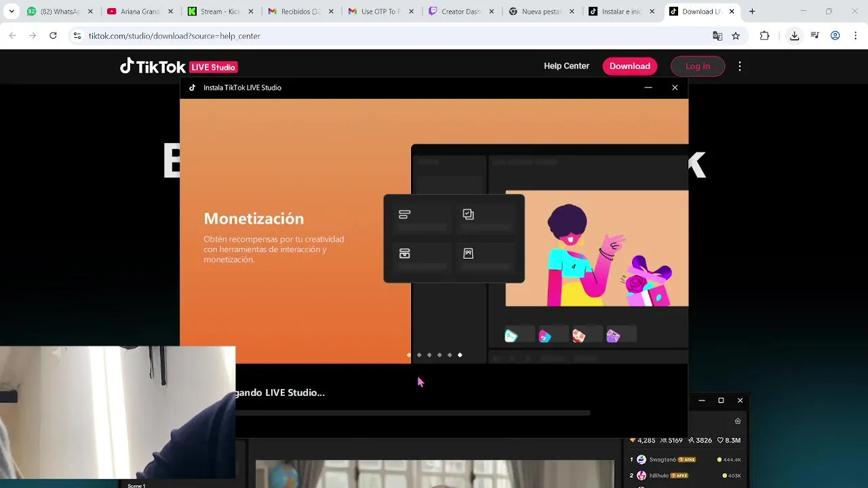Click the 5169 viewers stat

click(x=671, y=441)
